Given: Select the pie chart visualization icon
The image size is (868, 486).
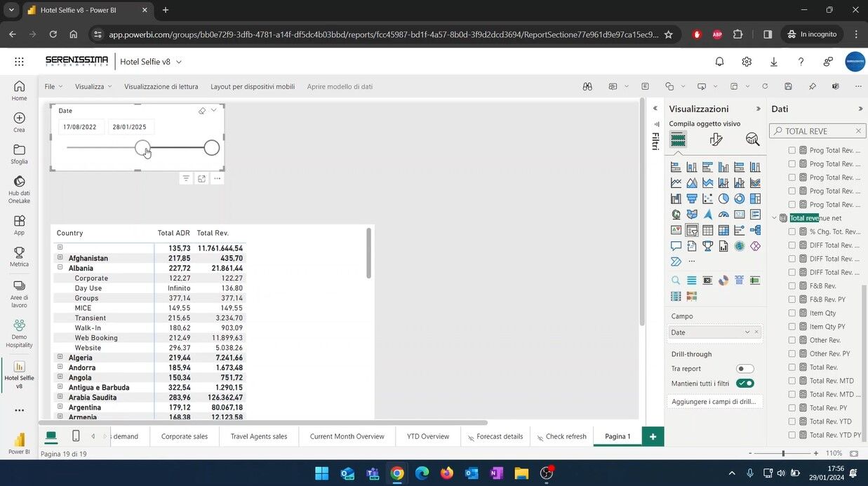Looking at the screenshot, I should click(x=723, y=198).
